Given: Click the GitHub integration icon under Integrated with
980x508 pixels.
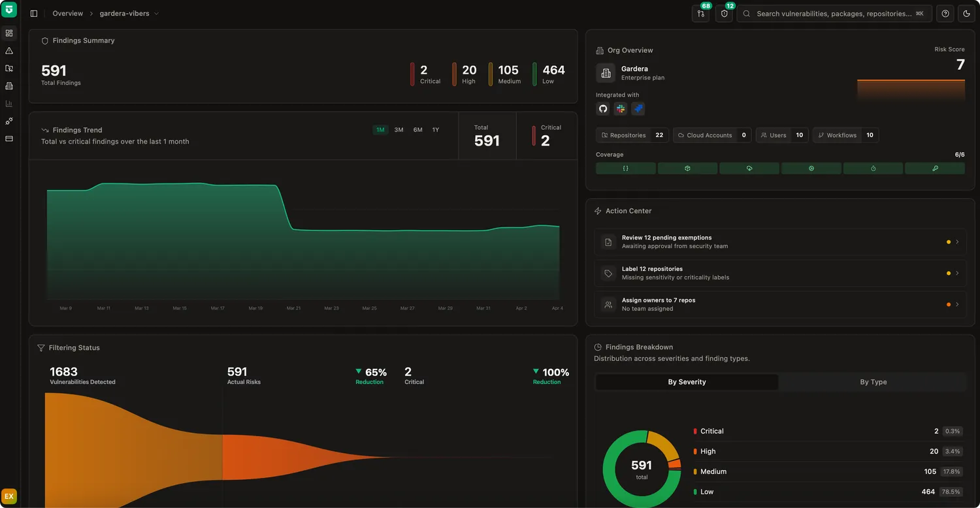Looking at the screenshot, I should [x=602, y=108].
